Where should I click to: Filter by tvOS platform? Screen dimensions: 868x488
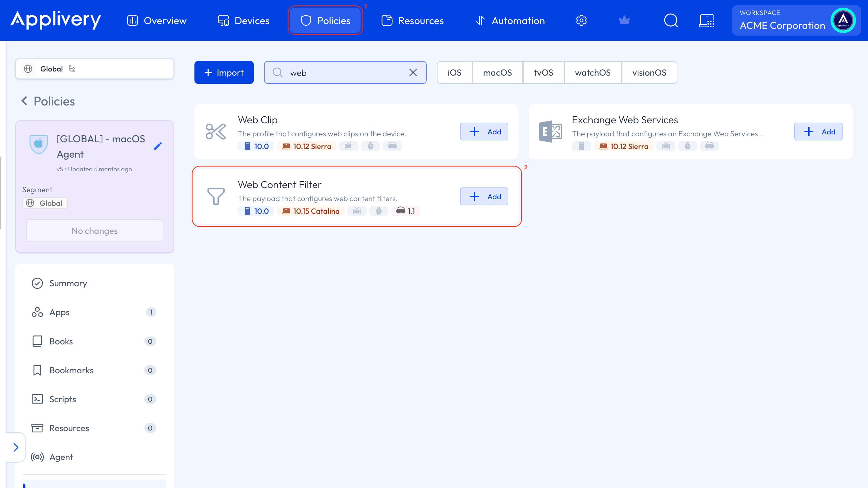(x=544, y=72)
